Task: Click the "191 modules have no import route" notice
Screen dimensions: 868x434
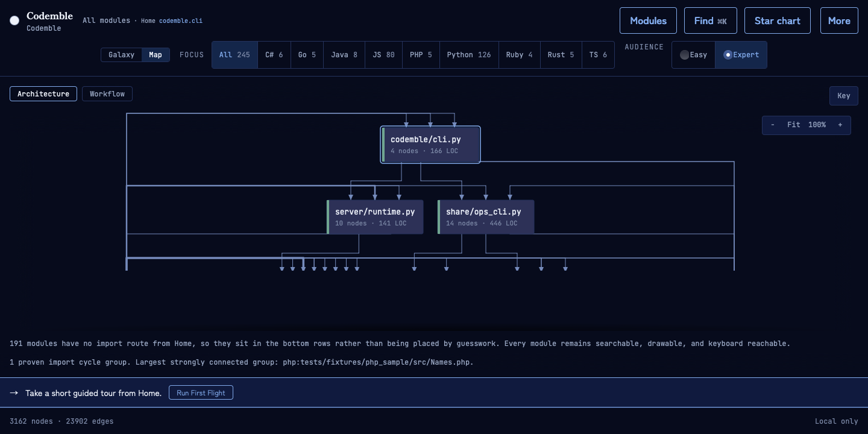Action: (x=400, y=344)
